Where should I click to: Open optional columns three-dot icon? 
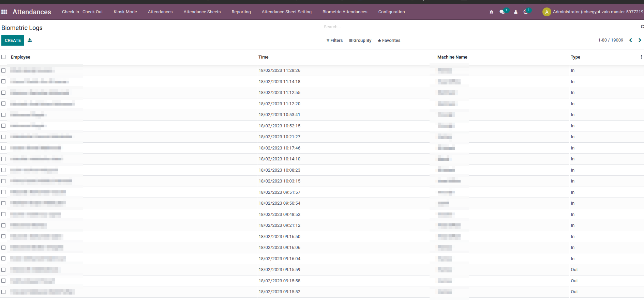point(641,57)
